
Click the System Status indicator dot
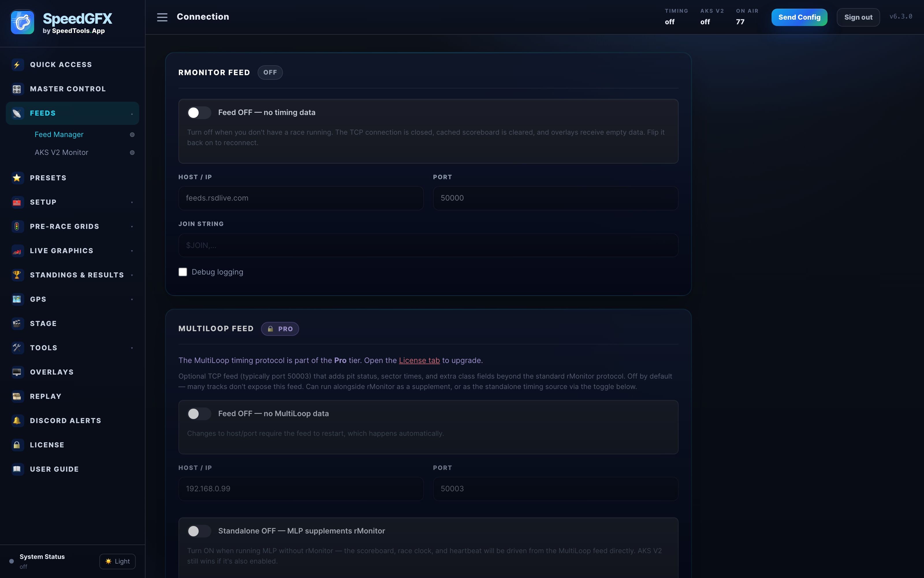pos(12,561)
